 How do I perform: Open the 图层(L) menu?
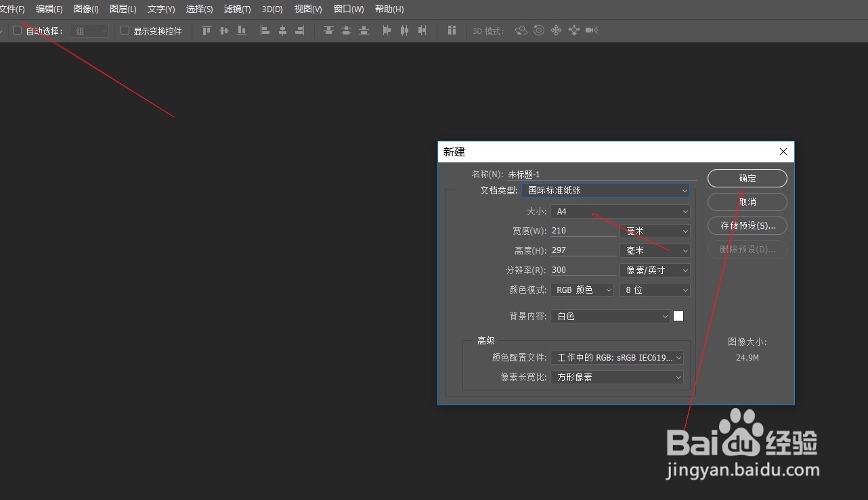pos(123,9)
